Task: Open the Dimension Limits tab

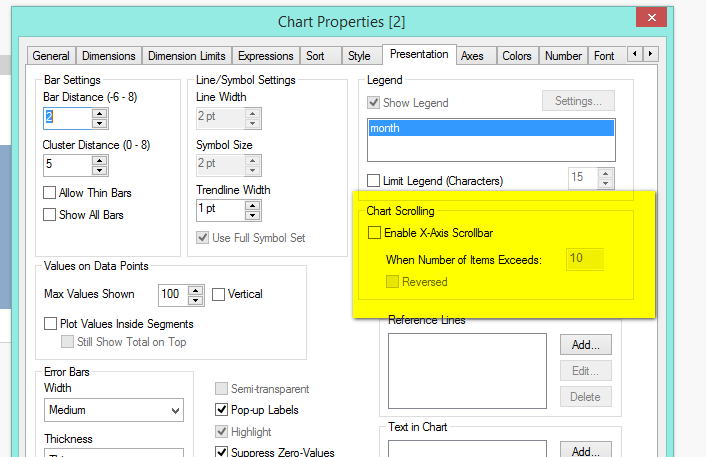Action: [x=187, y=57]
